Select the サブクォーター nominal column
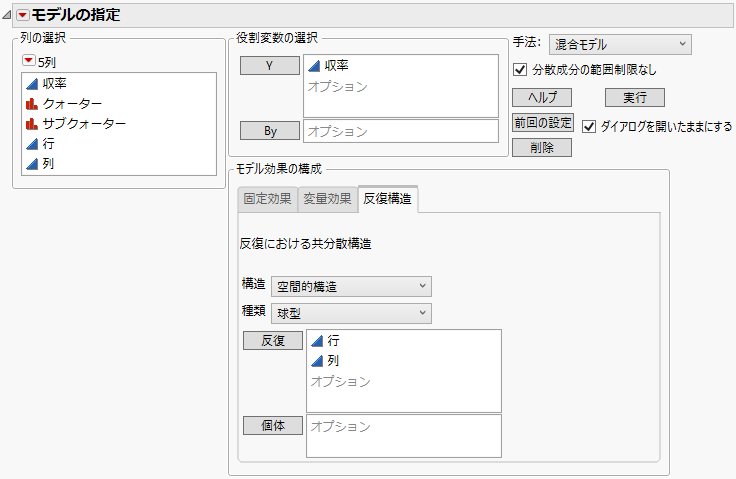The image size is (736, 479). pyautogui.click(x=84, y=123)
